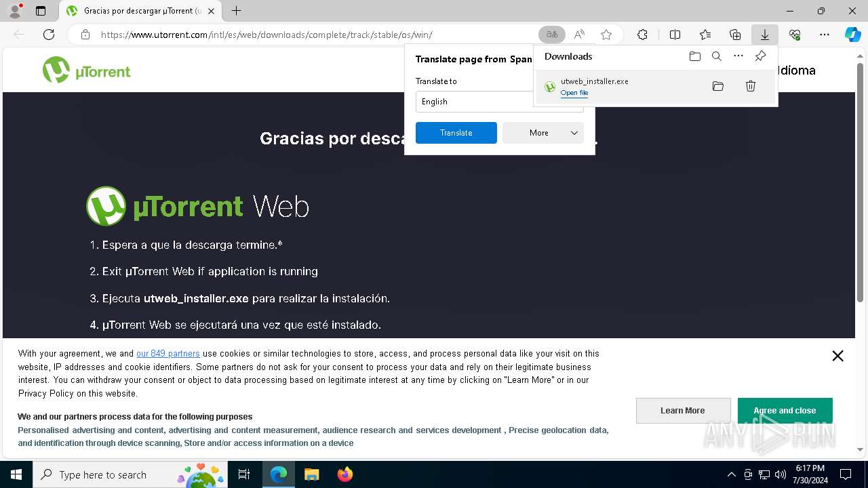Close the µTorrent download tab

coord(212,11)
